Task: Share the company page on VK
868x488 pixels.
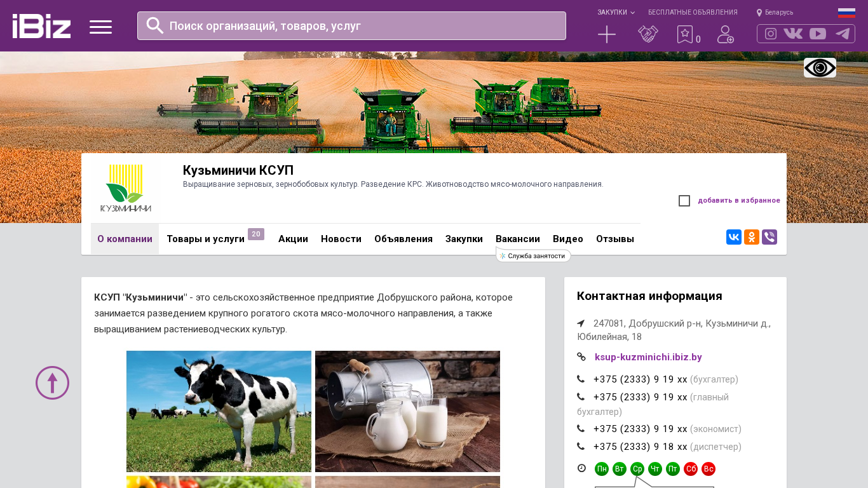Action: 734,237
